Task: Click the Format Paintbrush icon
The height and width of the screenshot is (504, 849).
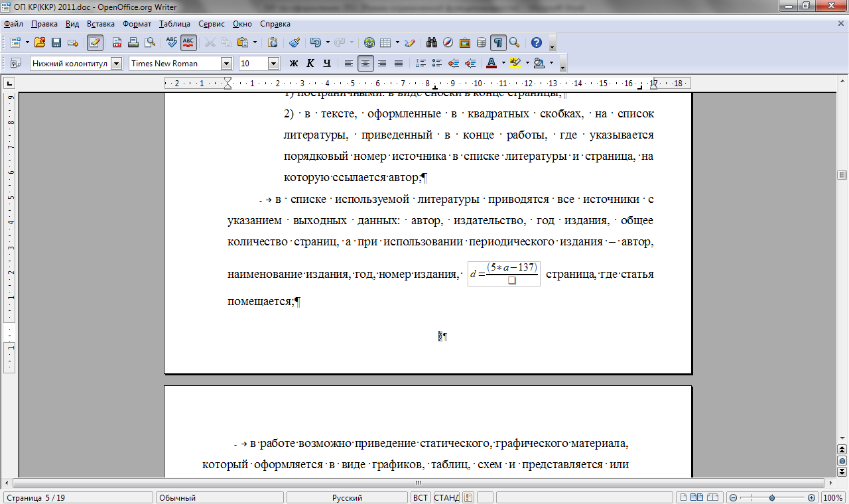Action: (294, 42)
